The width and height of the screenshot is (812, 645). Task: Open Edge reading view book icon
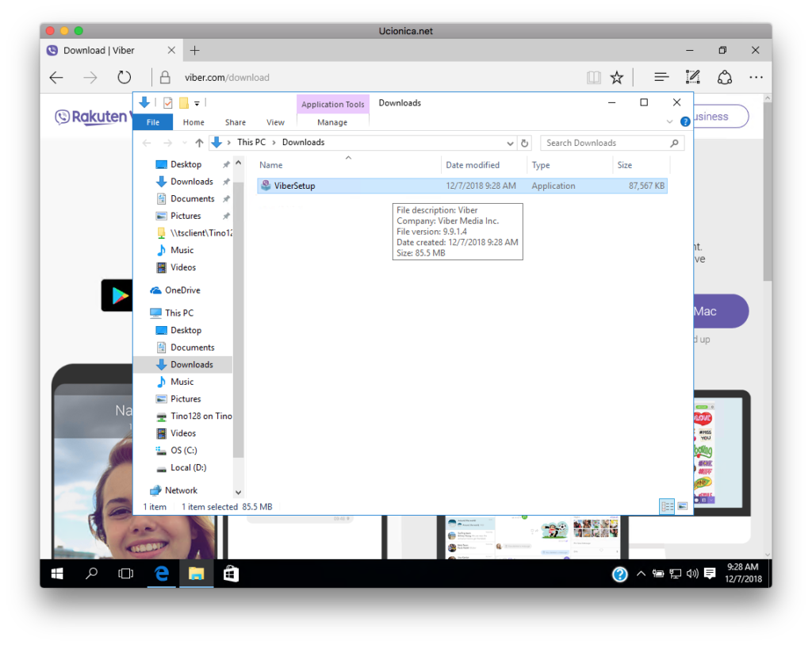[593, 77]
